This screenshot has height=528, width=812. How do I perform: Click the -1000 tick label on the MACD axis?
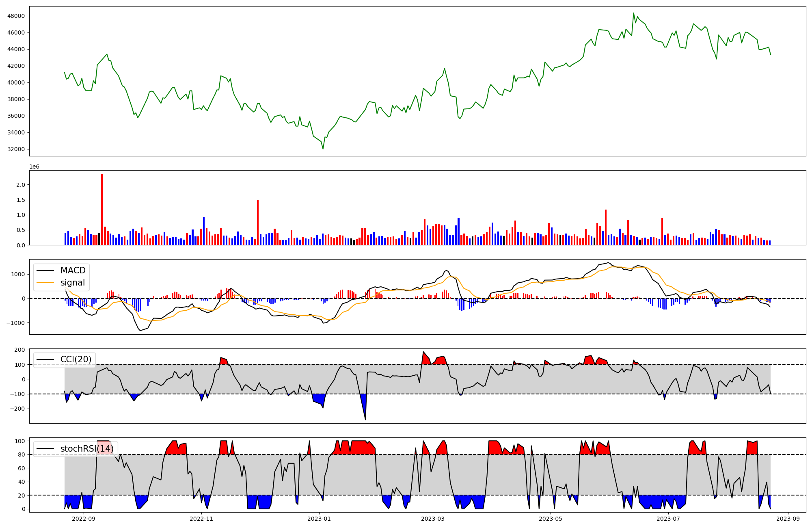pos(15,323)
